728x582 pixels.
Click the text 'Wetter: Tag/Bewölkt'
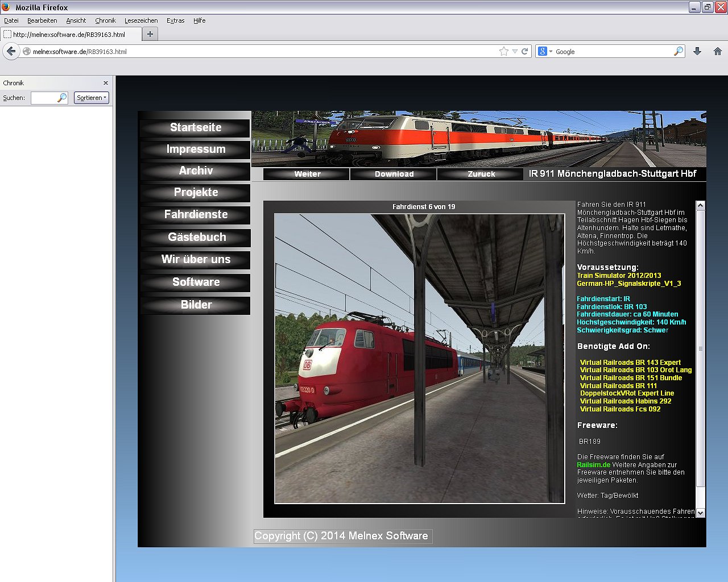click(607, 496)
